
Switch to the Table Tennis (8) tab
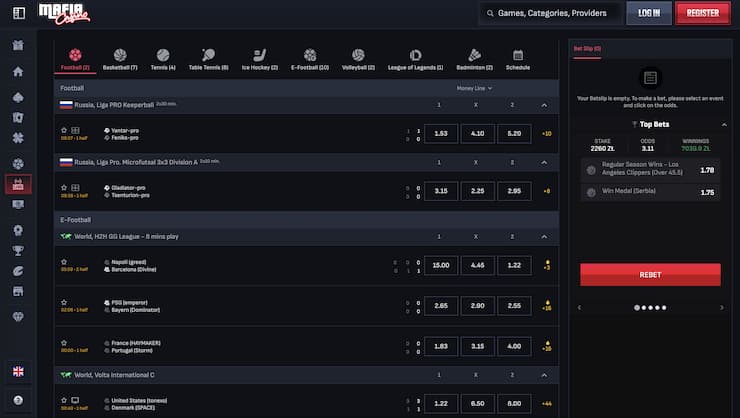tap(208, 59)
